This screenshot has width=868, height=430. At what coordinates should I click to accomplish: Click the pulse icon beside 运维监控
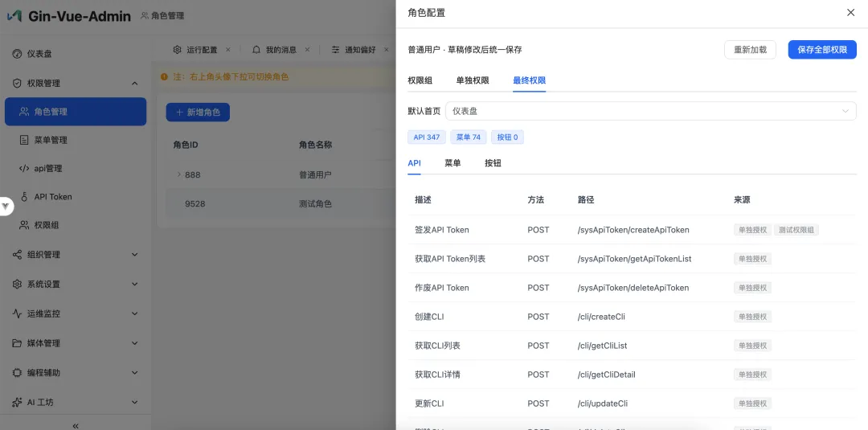pyautogui.click(x=17, y=313)
